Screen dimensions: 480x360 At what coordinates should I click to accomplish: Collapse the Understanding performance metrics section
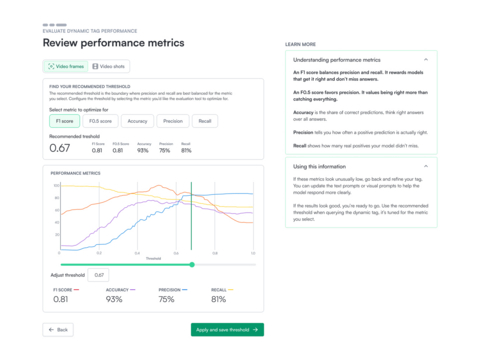(x=426, y=60)
